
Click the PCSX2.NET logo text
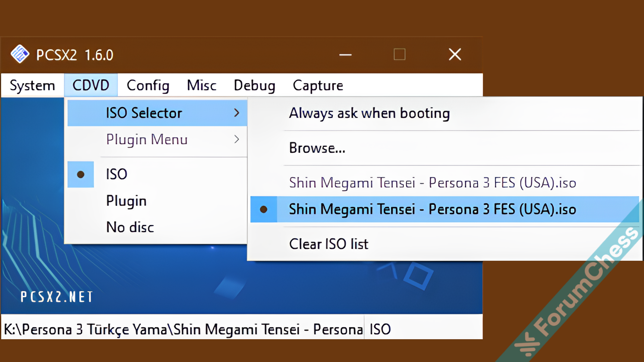[x=57, y=297]
